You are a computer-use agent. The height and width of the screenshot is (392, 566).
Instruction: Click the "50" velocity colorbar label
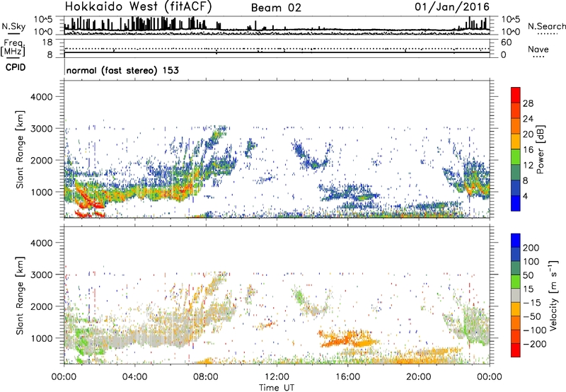[528, 275]
